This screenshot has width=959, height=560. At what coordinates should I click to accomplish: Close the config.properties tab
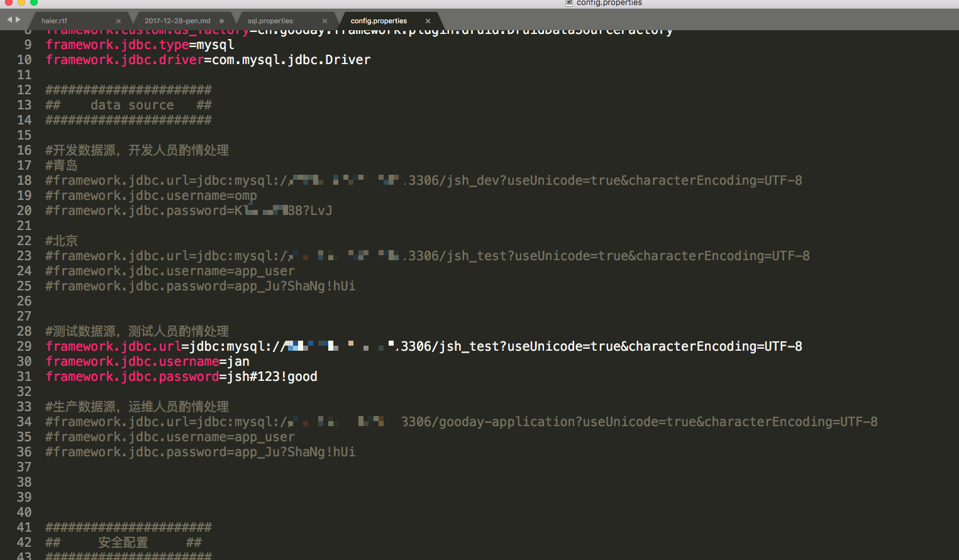pyautogui.click(x=428, y=21)
